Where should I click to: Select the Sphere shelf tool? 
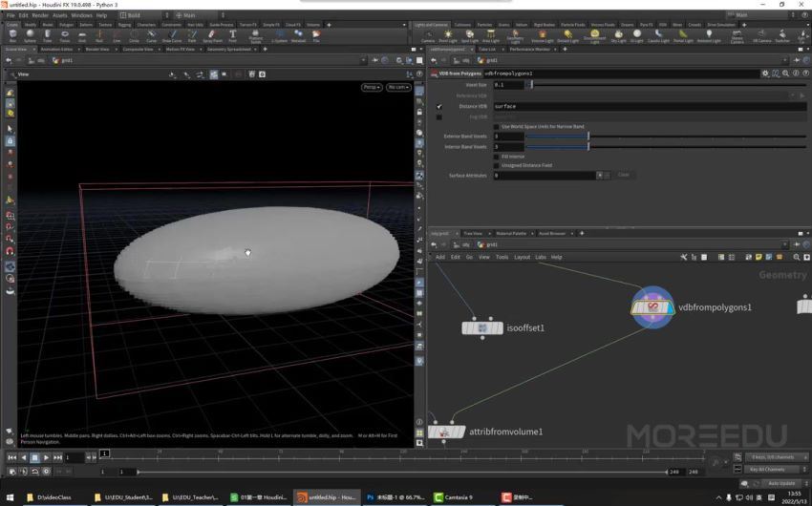(x=30, y=35)
